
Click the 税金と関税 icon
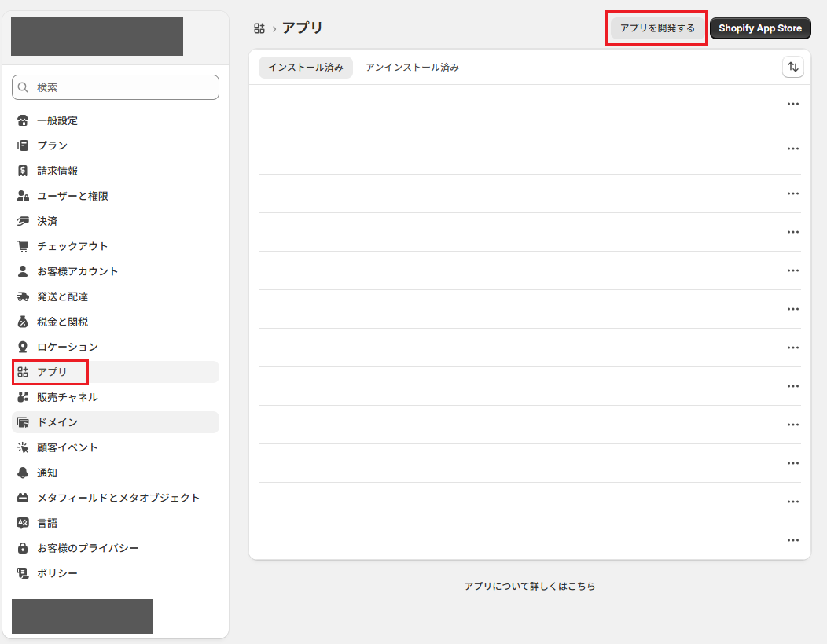[x=23, y=322]
